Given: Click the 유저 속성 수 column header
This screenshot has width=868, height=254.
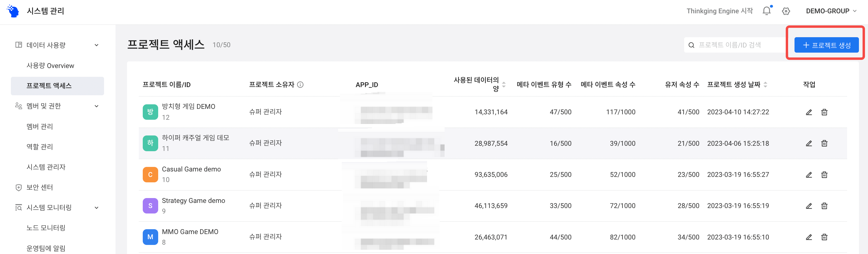Looking at the screenshot, I should [x=682, y=85].
